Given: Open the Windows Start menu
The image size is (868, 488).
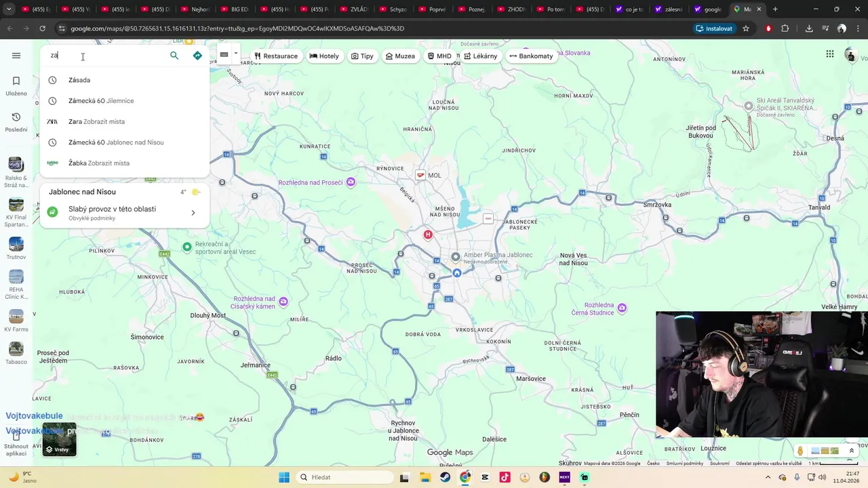Looking at the screenshot, I should point(284,477).
